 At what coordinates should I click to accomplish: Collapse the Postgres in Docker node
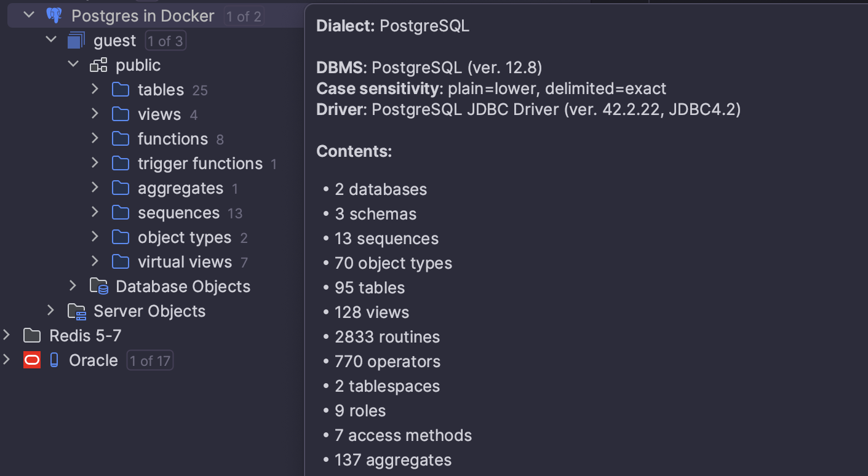tap(27, 15)
